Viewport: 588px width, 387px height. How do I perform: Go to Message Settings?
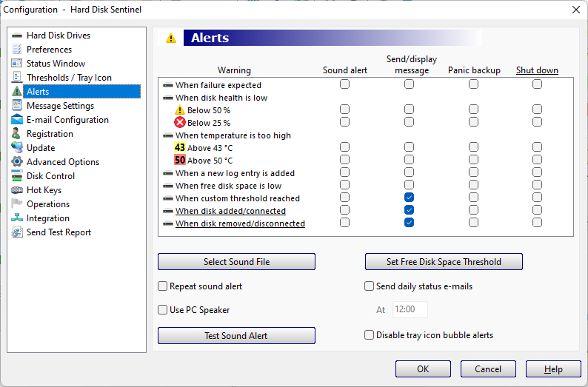click(x=61, y=106)
